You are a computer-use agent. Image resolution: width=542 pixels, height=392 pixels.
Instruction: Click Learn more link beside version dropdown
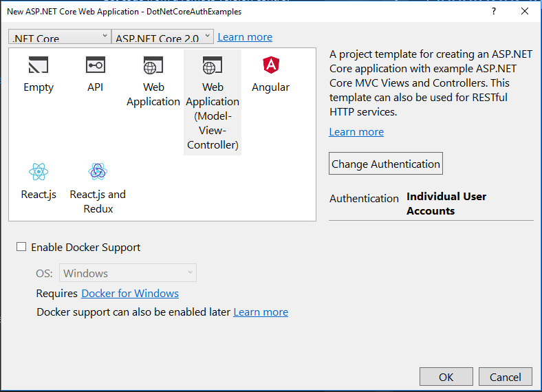[x=245, y=37]
